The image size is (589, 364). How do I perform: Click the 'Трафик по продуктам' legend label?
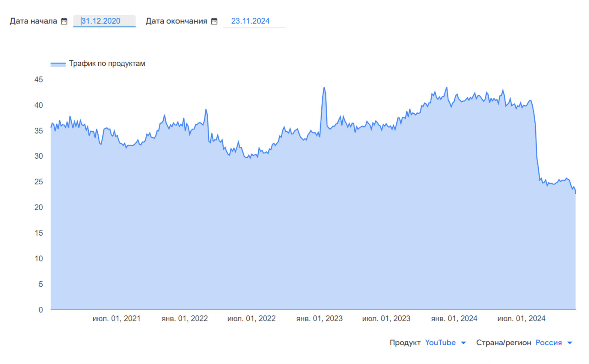[x=107, y=64]
